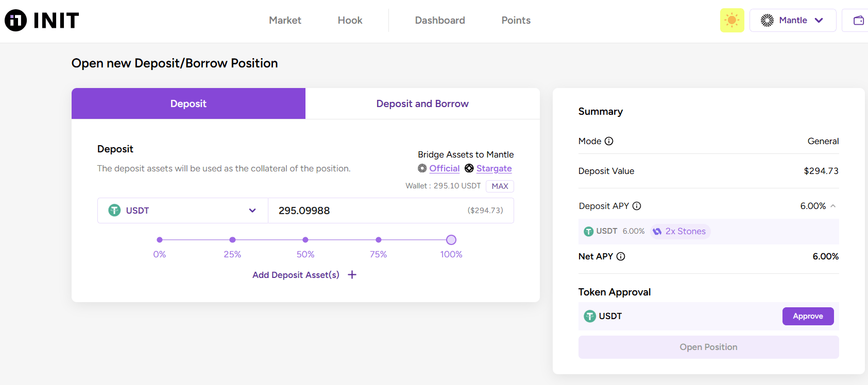Collapse the Deposit APY details chevron

[x=833, y=206]
